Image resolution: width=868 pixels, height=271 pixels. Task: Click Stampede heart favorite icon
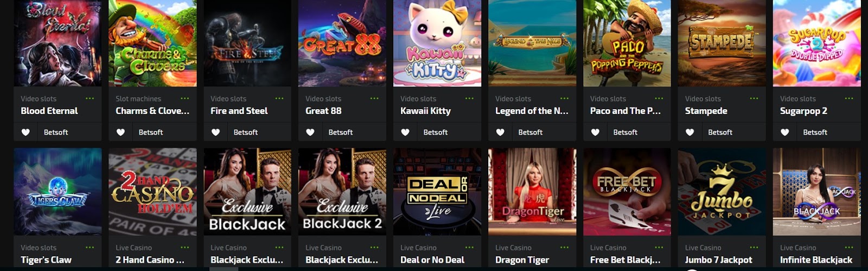click(x=690, y=132)
